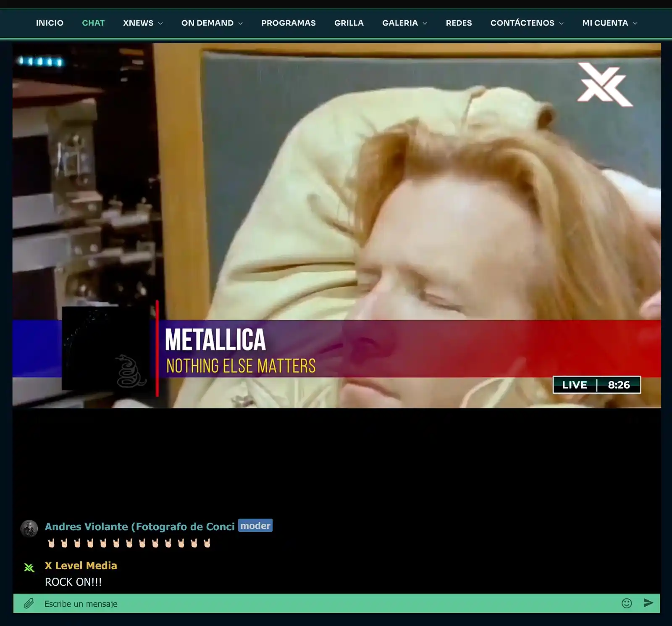The width and height of the screenshot is (672, 626).
Task: Expand the MI CUENTA dropdown chevron
Action: click(x=635, y=24)
